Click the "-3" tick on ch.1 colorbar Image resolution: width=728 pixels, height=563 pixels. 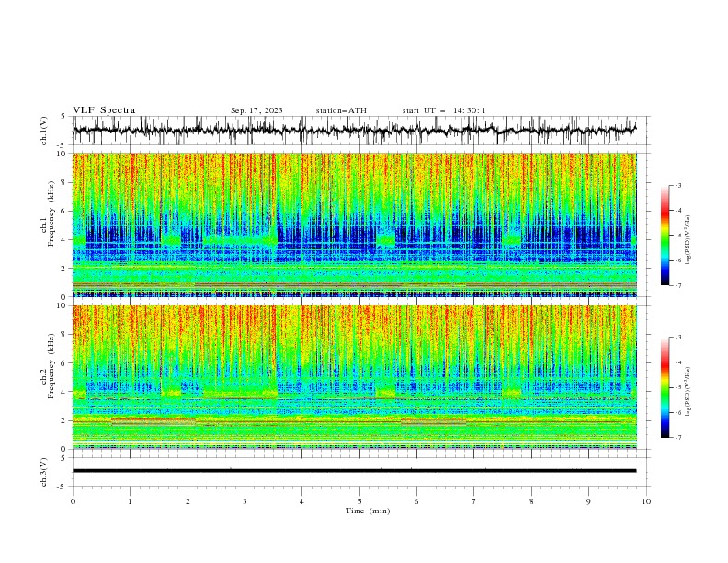(677, 185)
